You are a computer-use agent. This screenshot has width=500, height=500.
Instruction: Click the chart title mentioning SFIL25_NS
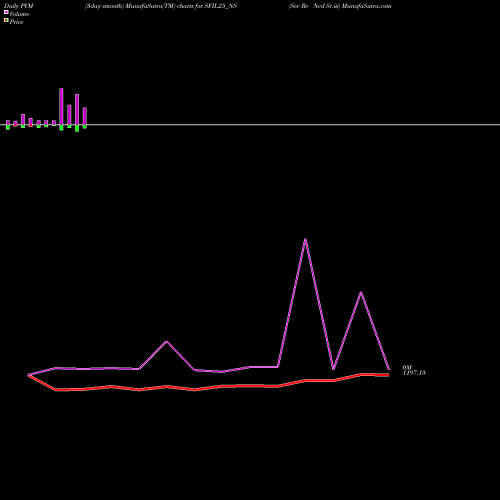tap(161, 6)
